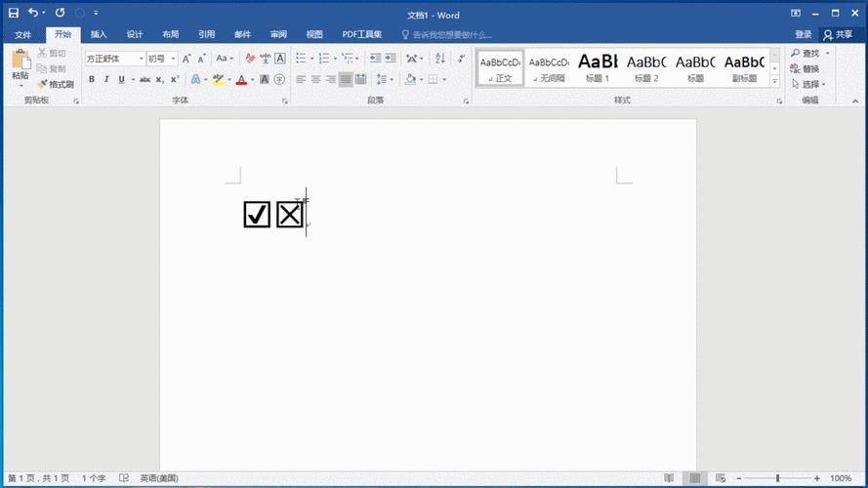
Task: Open the 视图 (View) ribbon tab
Action: [x=313, y=34]
